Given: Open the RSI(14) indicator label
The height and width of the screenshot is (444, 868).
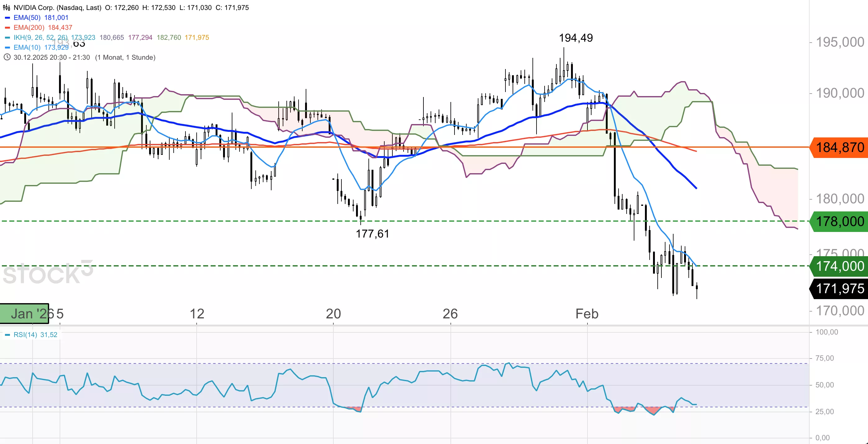Looking at the screenshot, I should (x=25, y=335).
